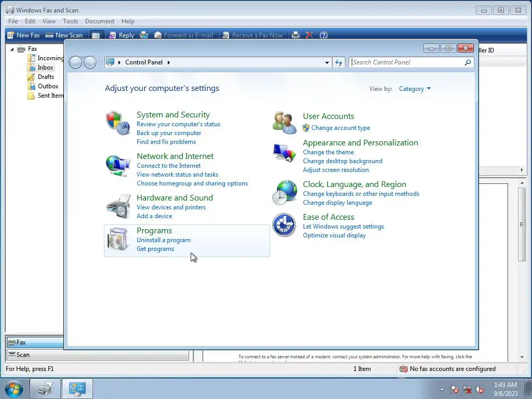The image size is (532, 399).
Task: Open the View by Category dropdown
Action: (x=415, y=89)
